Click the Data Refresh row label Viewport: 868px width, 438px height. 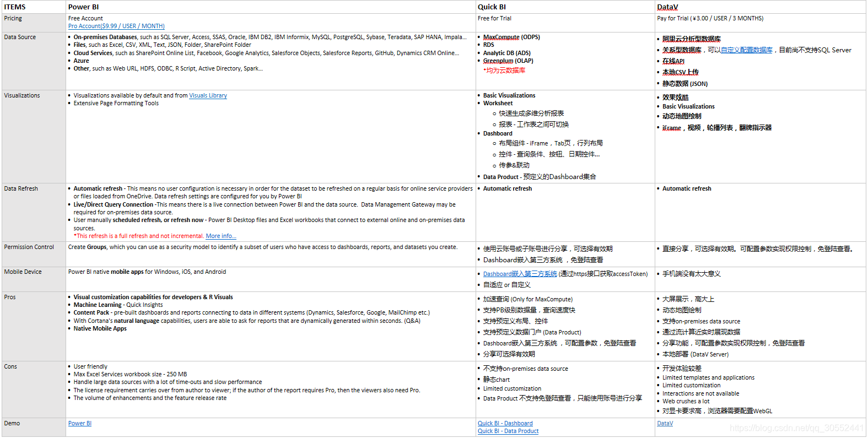click(21, 188)
